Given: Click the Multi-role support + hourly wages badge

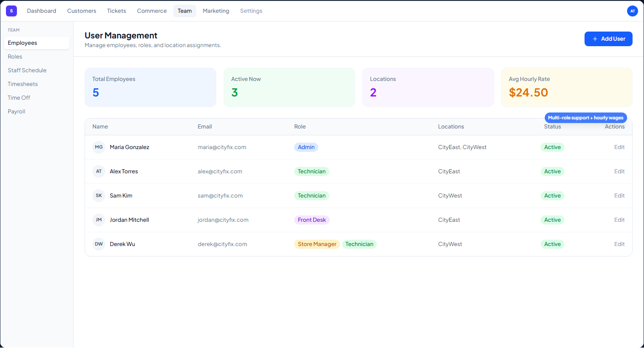Looking at the screenshot, I should 586,118.
